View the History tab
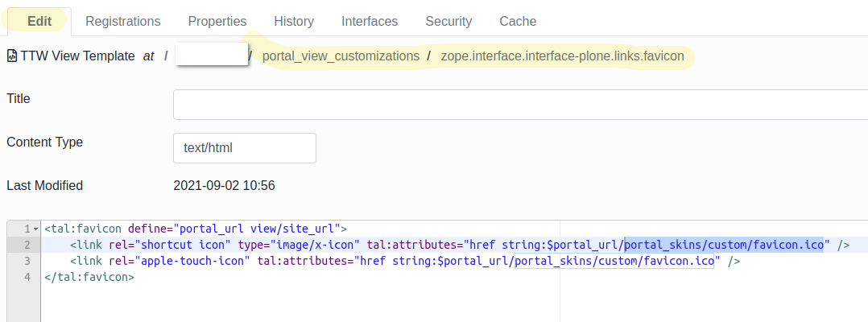This screenshot has width=868, height=322. tap(294, 22)
